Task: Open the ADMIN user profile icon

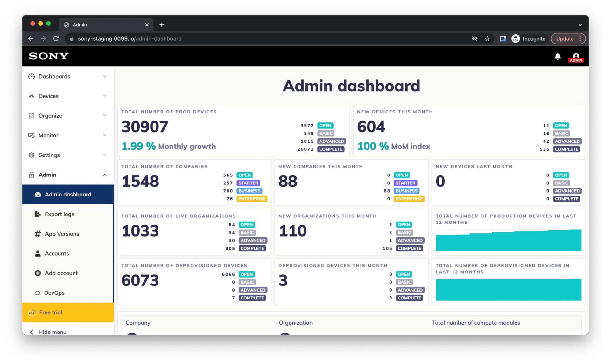Action: [x=576, y=57]
